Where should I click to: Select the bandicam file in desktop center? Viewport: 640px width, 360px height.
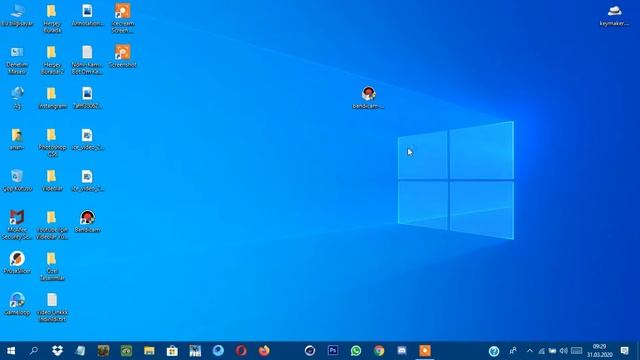[368, 98]
